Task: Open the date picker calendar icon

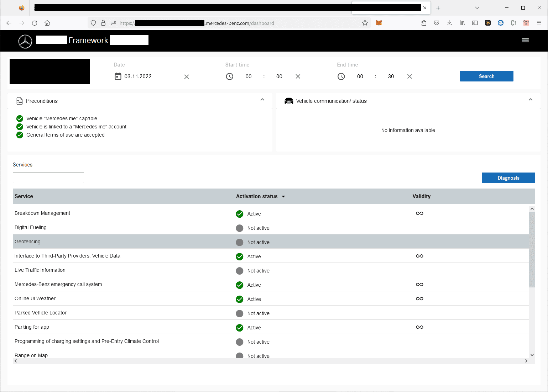Action: coord(118,76)
